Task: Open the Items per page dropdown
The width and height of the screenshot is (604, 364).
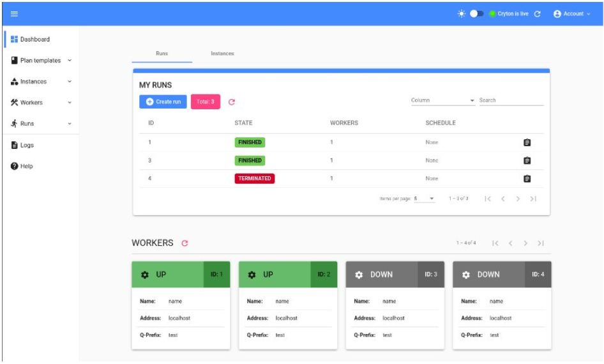Action: point(424,199)
